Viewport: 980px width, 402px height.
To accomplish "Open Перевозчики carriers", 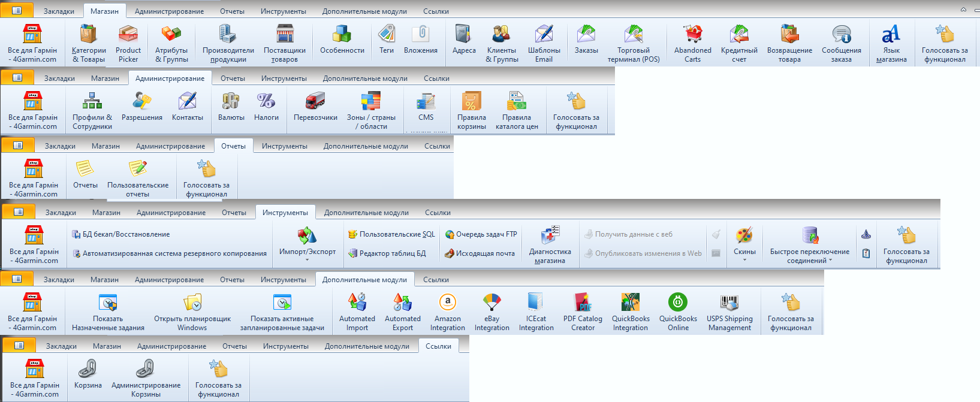I will tap(315, 107).
